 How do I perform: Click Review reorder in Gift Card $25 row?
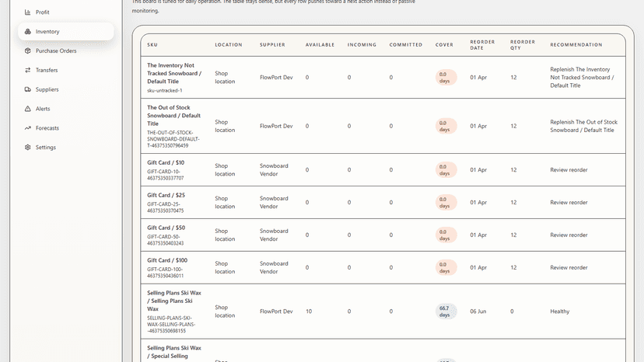coord(569,202)
